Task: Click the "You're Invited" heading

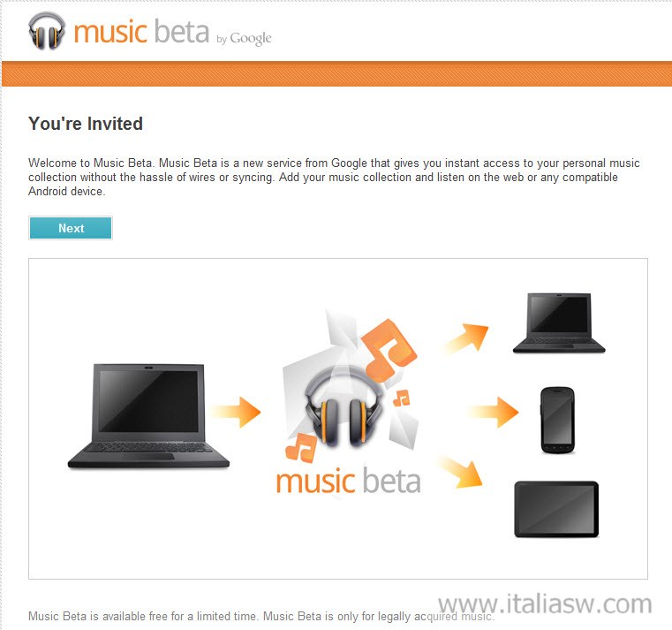Action: [86, 124]
